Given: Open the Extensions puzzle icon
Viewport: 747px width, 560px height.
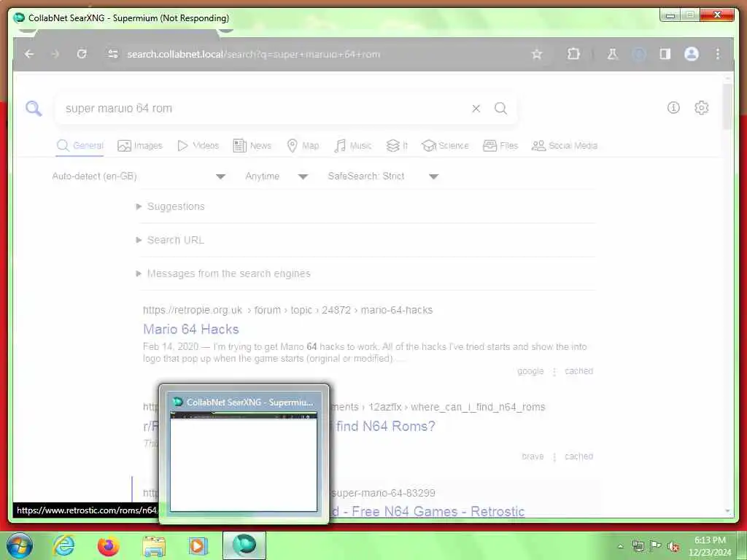Looking at the screenshot, I should (x=573, y=54).
